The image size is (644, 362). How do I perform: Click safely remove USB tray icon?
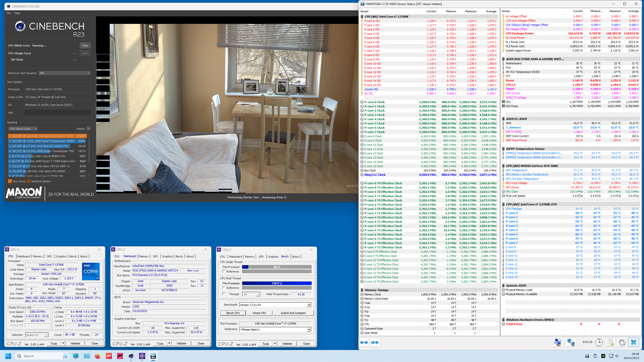tap(595, 356)
